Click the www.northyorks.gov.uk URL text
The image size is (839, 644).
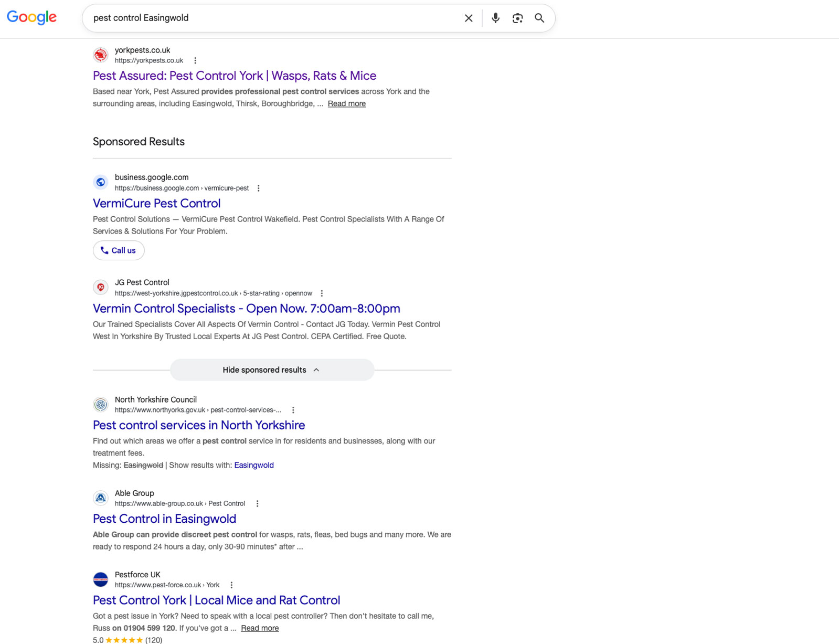(198, 410)
